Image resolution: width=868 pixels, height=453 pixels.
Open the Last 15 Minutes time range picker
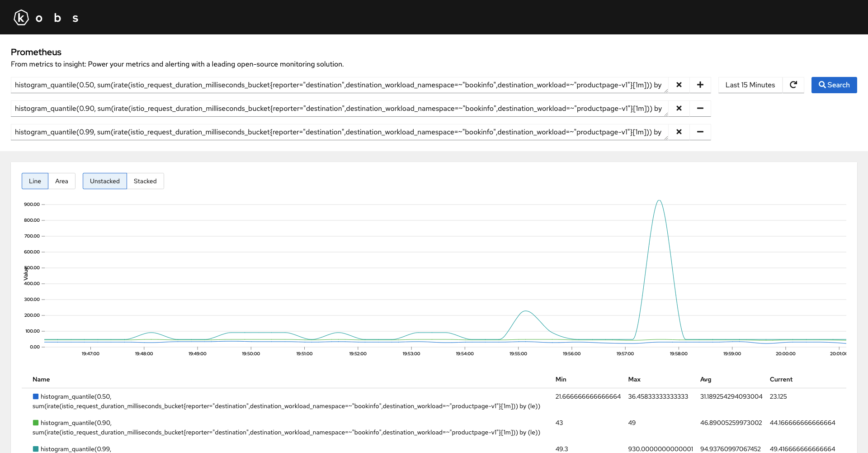(750, 85)
